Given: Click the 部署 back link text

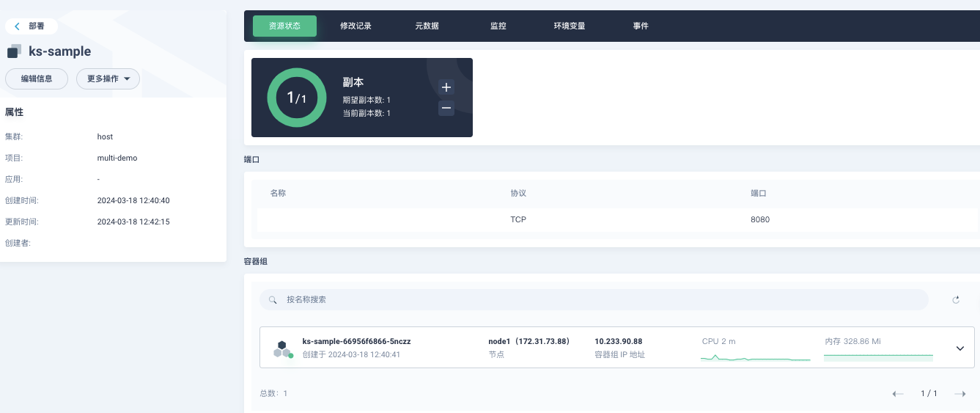Looking at the screenshot, I should (x=37, y=26).
